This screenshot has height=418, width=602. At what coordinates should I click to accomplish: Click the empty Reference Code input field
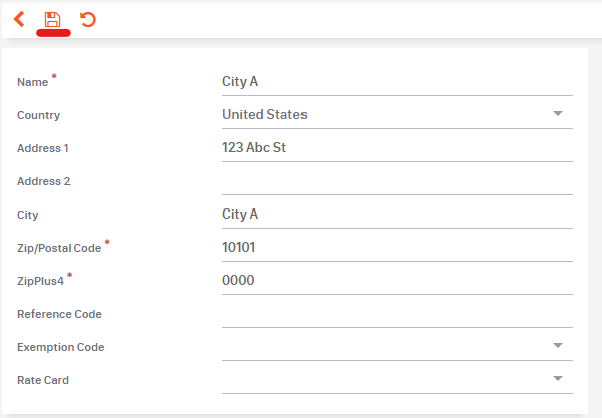396,313
